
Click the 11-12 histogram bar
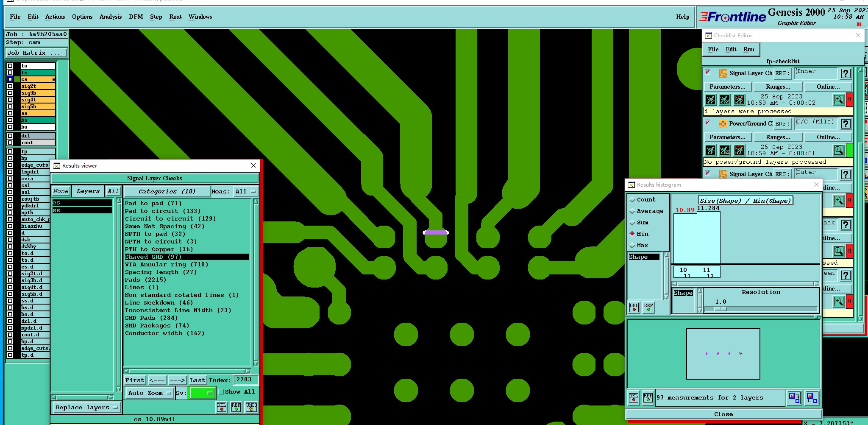[709, 238]
